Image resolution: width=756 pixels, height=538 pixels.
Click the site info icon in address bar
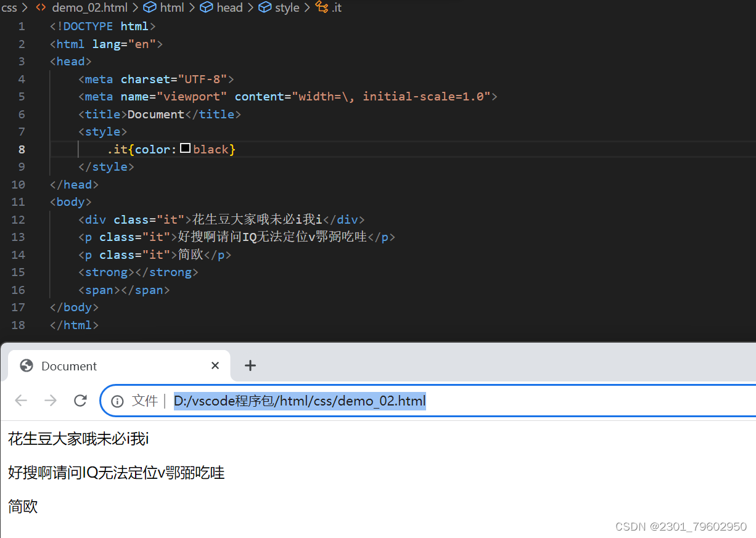click(117, 401)
